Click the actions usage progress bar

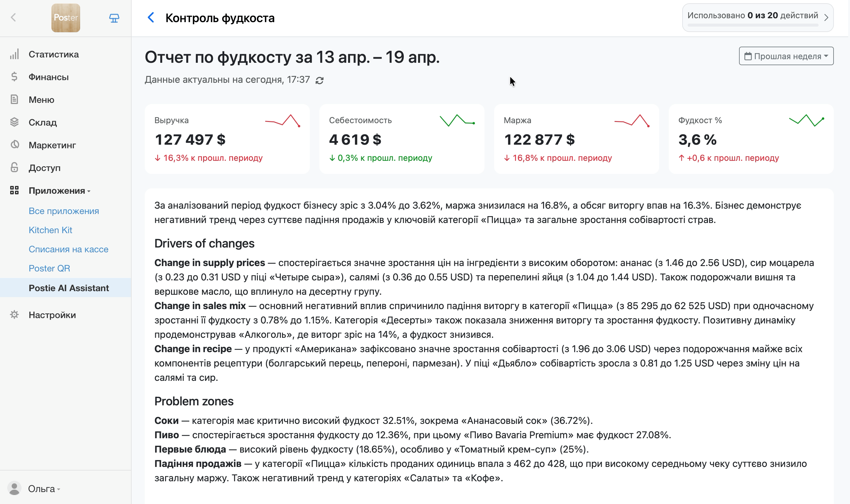tap(752, 25)
